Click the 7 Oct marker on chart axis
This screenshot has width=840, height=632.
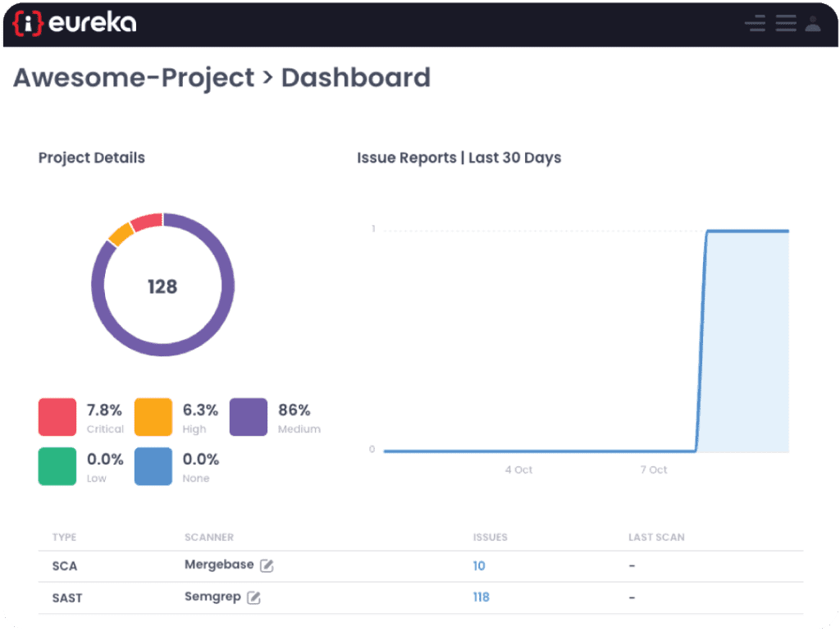click(x=653, y=469)
